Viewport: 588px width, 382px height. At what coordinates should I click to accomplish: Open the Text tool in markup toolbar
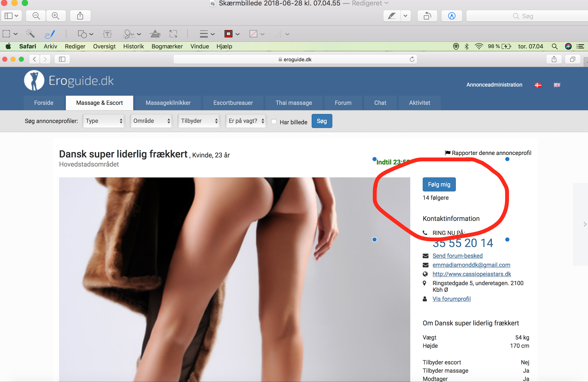click(107, 34)
